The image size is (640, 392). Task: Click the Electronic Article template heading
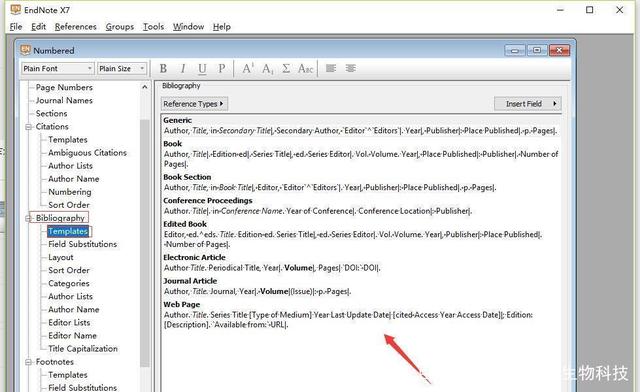tap(194, 257)
